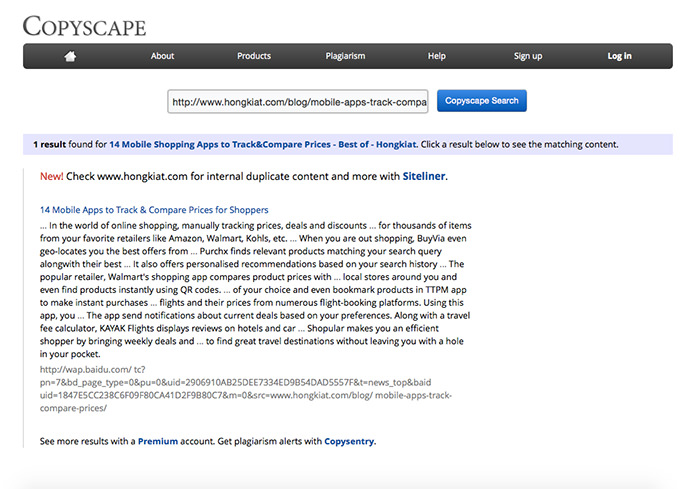The height and width of the screenshot is (489, 700).
Task: Open the Products menu item
Action: [x=254, y=56]
